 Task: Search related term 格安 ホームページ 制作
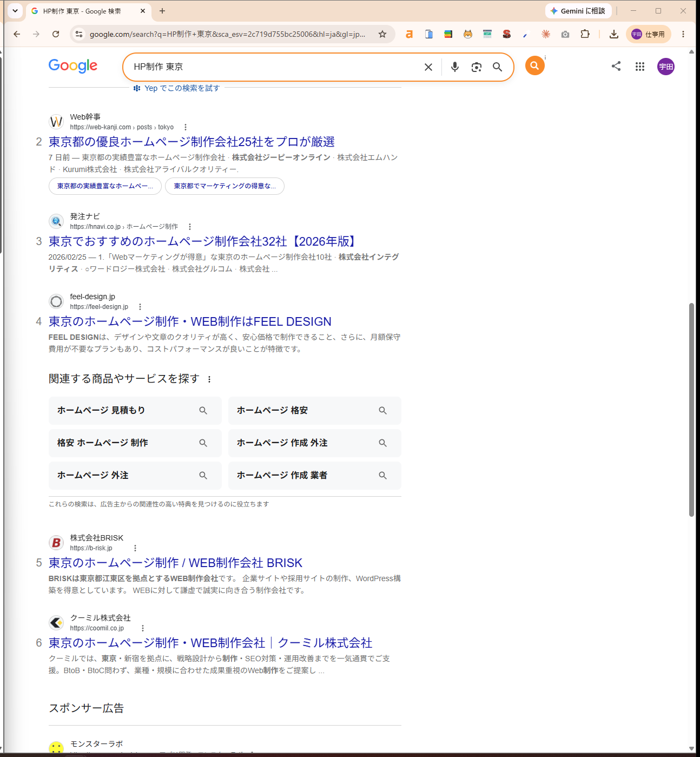click(x=135, y=443)
